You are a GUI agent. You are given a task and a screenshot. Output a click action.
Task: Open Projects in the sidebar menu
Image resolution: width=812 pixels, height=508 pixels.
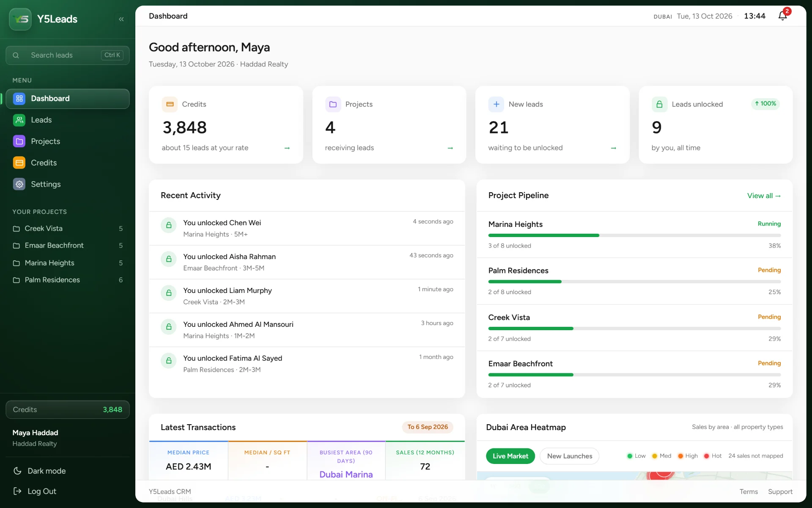pos(68,141)
